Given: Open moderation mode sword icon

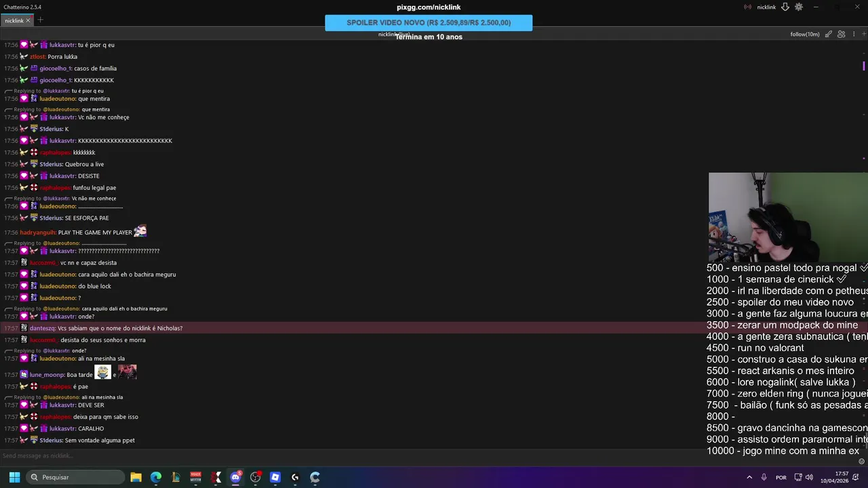Looking at the screenshot, I should point(829,34).
